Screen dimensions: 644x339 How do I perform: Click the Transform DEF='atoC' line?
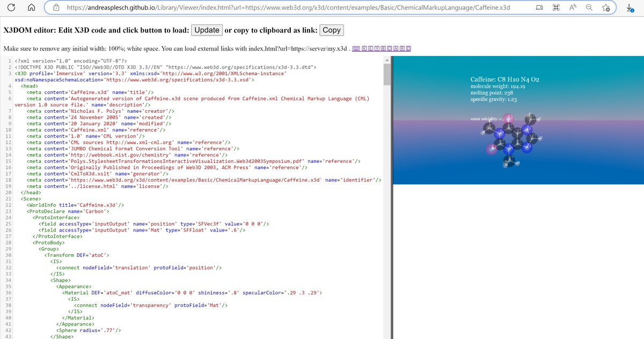[77, 255]
